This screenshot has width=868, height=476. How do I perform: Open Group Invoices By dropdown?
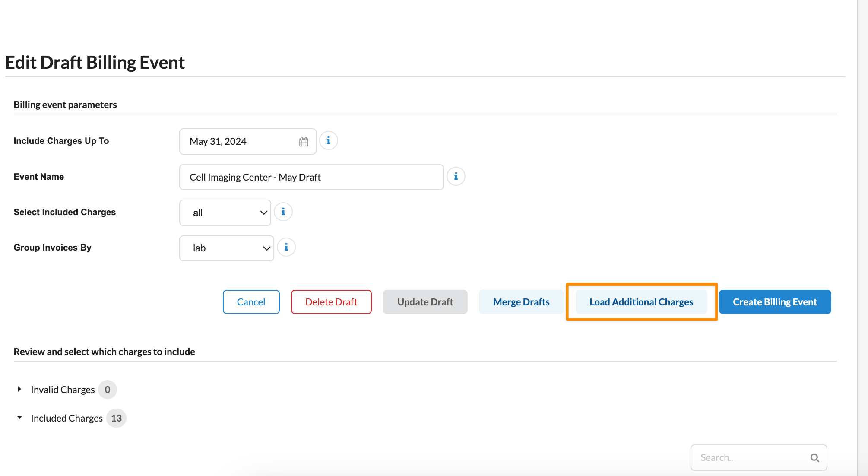(226, 248)
